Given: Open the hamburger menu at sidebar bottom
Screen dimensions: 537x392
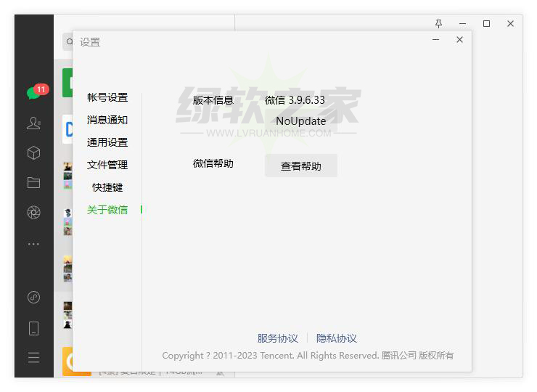Looking at the screenshot, I should 33,358.
